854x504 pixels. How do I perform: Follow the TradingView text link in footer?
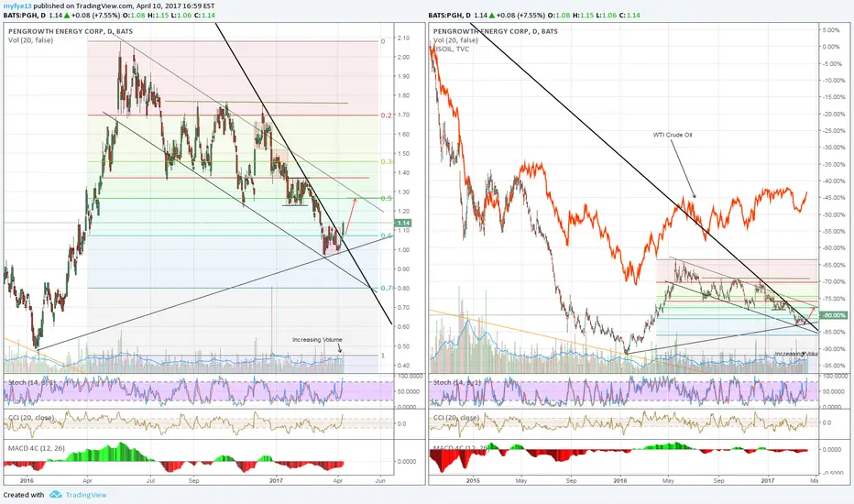86,495
